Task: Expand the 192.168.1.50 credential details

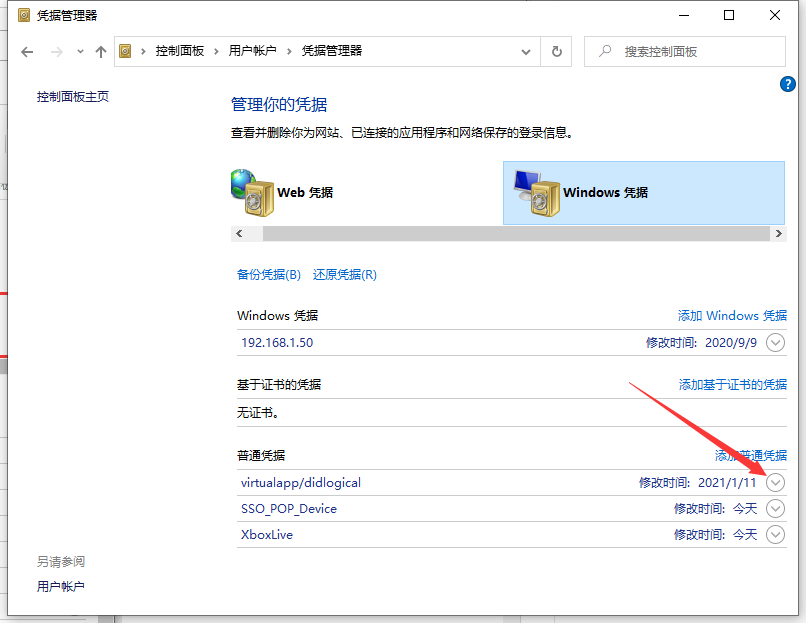Action: (x=775, y=342)
